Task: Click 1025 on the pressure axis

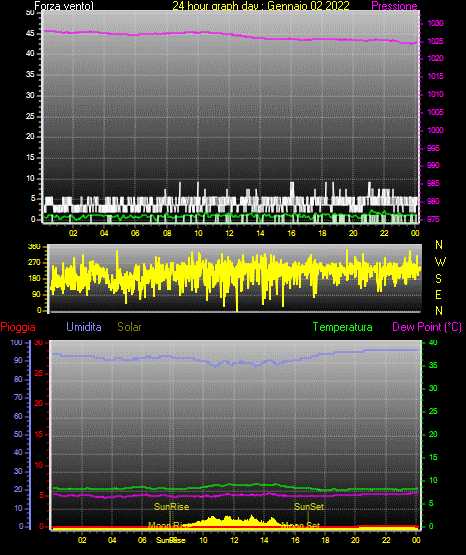Action: point(435,41)
